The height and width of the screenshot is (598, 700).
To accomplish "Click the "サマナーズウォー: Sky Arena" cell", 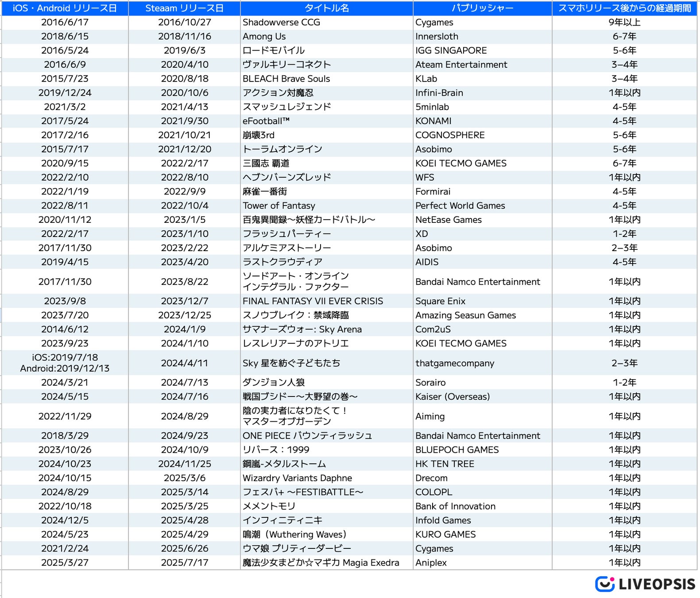I will [327, 330].
